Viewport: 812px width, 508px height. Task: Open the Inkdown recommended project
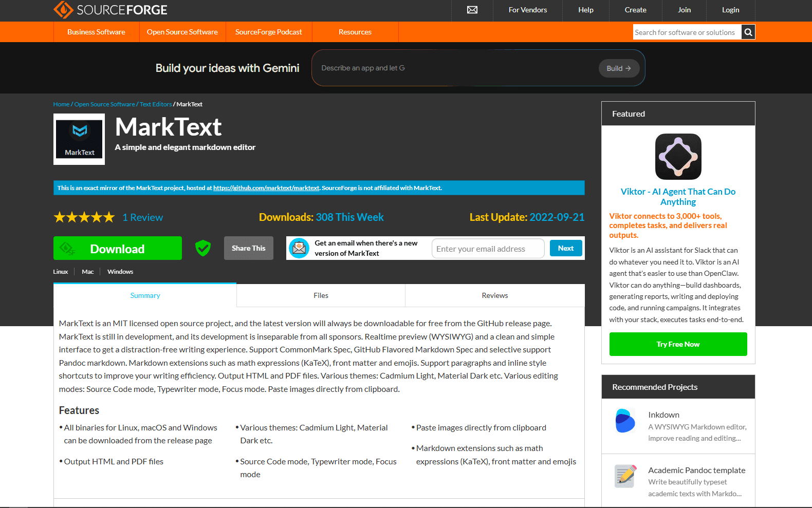coord(663,415)
